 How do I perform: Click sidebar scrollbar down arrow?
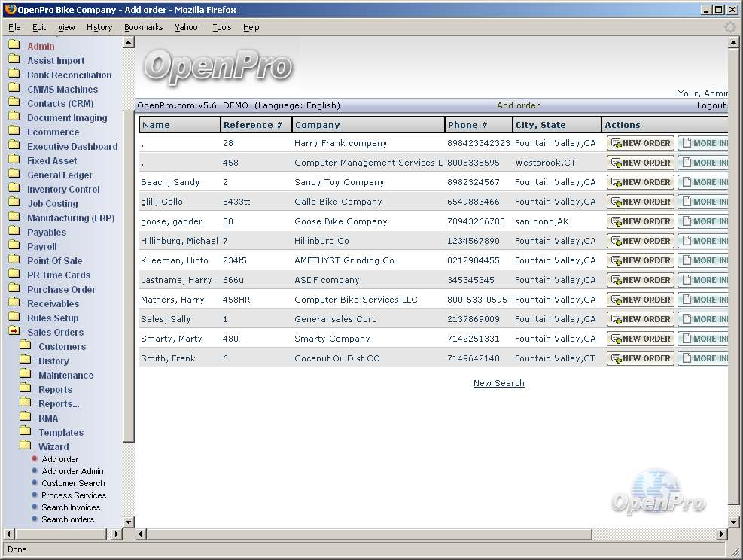click(128, 522)
